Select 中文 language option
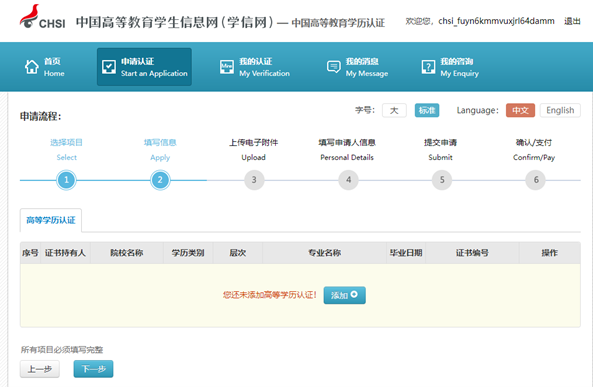 [x=520, y=110]
